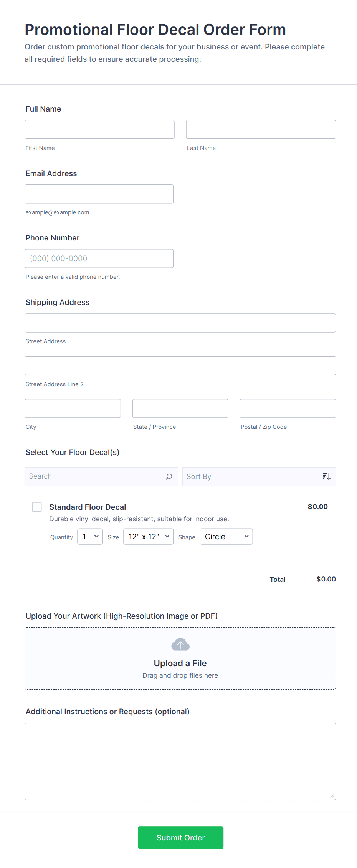Image resolution: width=357 pixels, height=868 pixels.
Task: Click into the Last Name field
Action: point(261,130)
